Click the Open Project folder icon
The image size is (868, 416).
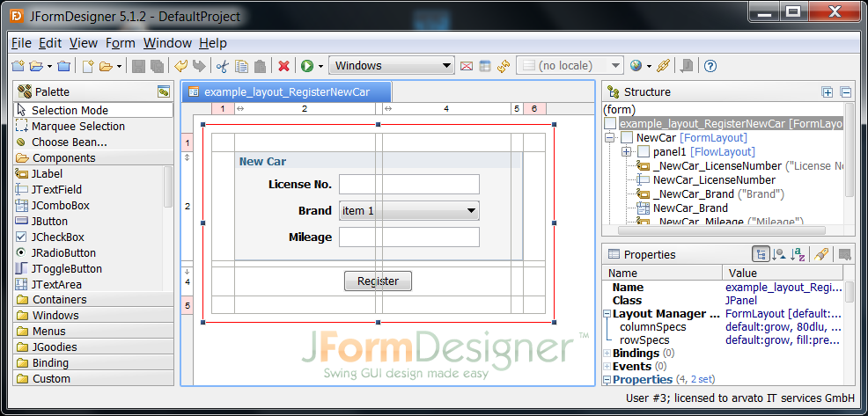point(36,66)
